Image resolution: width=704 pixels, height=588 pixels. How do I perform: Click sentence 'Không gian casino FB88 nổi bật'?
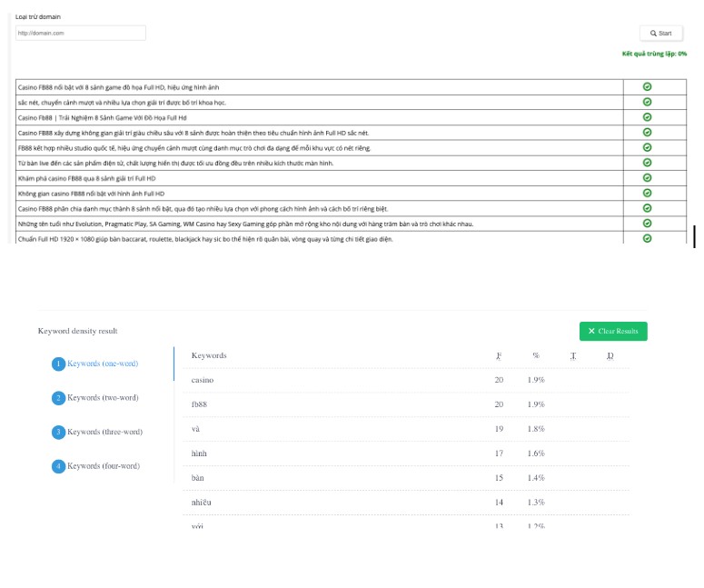coord(91,194)
